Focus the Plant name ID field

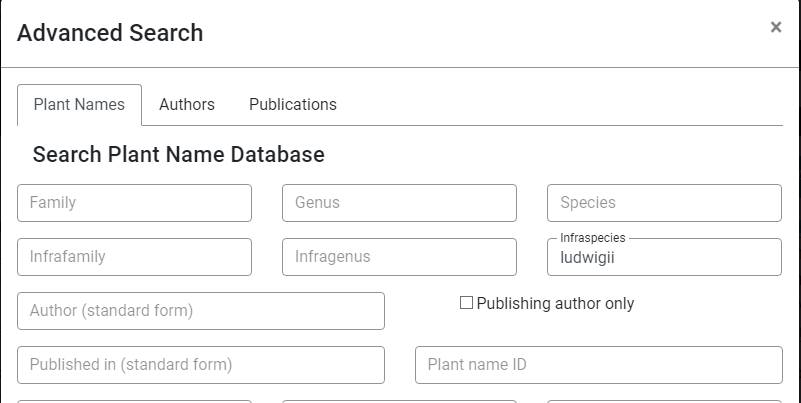point(598,365)
